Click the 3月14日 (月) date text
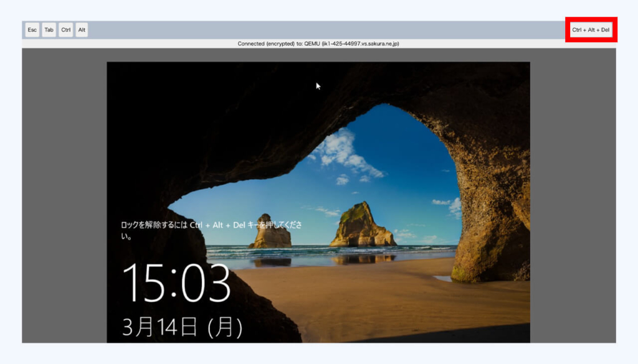Image resolution: width=638 pixels, height=364 pixels. pyautogui.click(x=183, y=327)
